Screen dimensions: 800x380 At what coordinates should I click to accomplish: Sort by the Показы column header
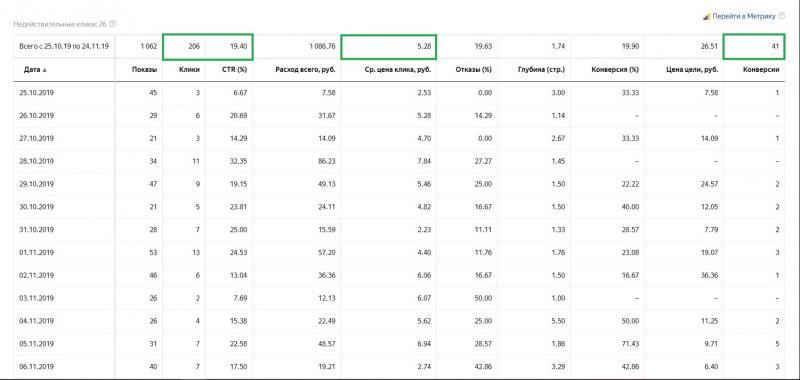pyautogui.click(x=144, y=70)
